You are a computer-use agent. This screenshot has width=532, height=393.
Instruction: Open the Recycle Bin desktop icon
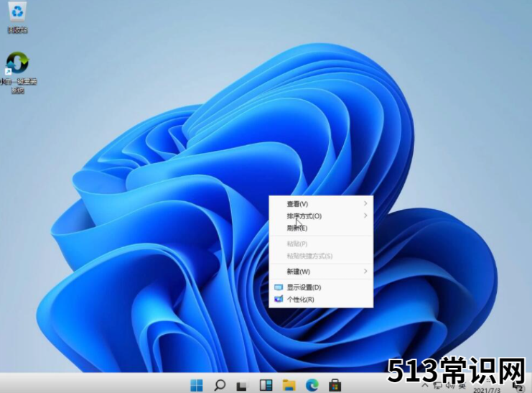coord(17,17)
